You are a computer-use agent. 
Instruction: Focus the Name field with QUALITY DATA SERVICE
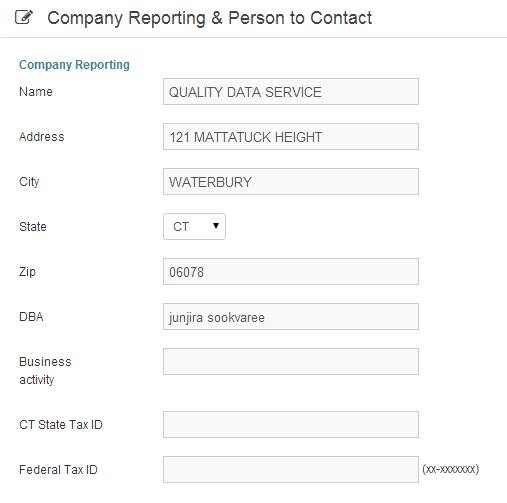pos(291,92)
